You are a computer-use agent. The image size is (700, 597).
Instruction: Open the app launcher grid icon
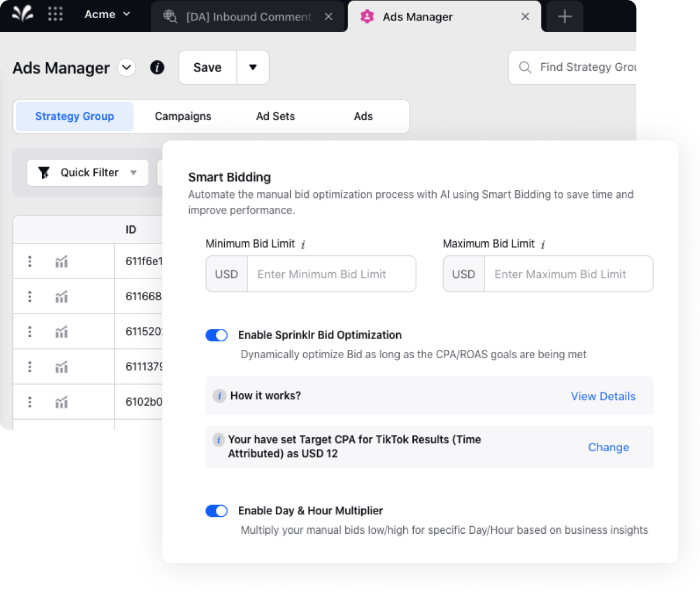(x=56, y=14)
